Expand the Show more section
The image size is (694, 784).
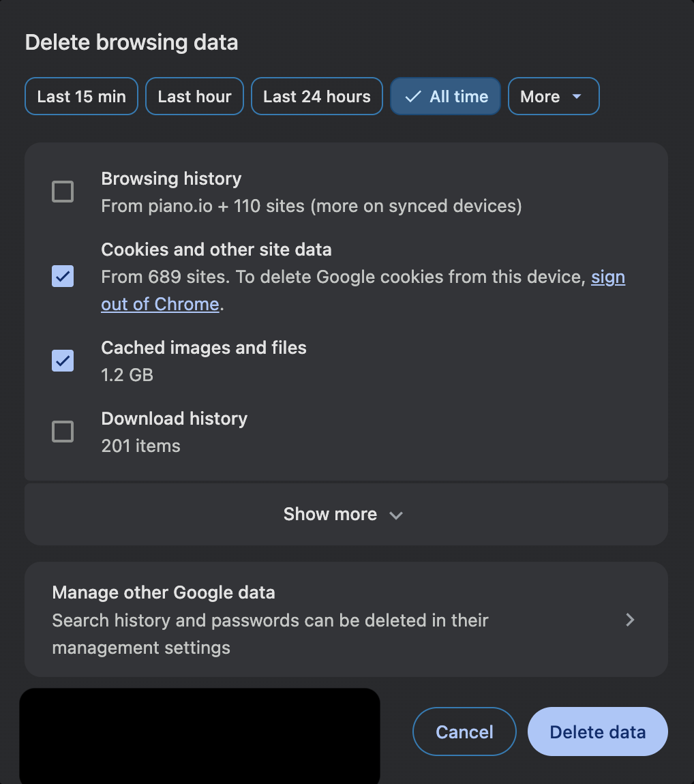[331, 514]
